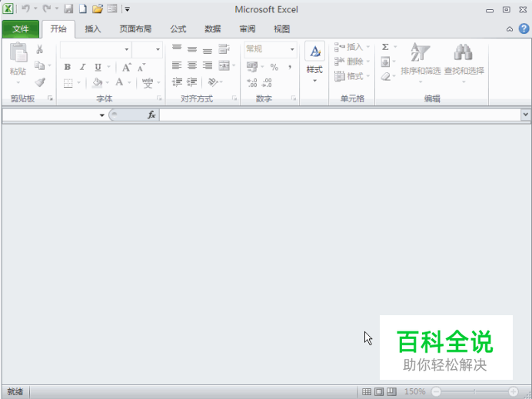The height and width of the screenshot is (399, 532).
Task: Click the 粘贴 paste clipboard icon
Action: (x=18, y=53)
